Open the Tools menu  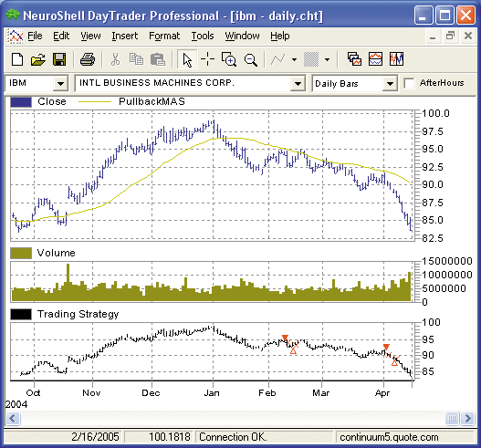pyautogui.click(x=203, y=36)
